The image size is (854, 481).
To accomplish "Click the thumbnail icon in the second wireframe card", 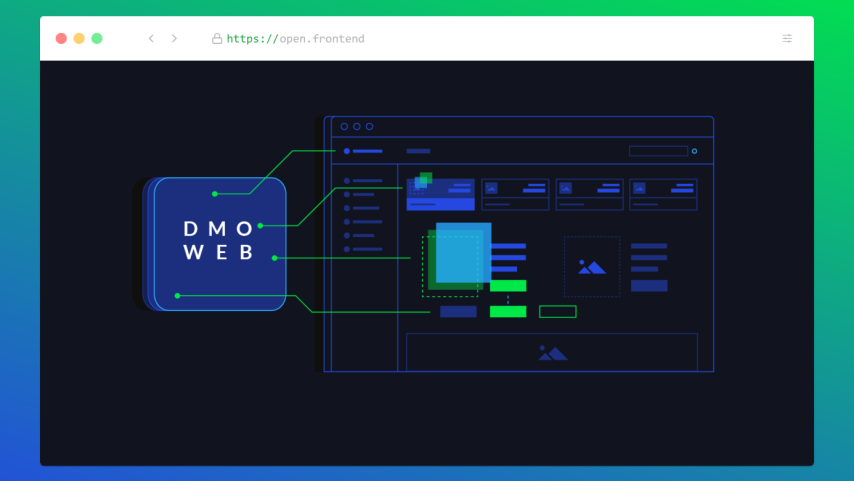I will pyautogui.click(x=491, y=188).
